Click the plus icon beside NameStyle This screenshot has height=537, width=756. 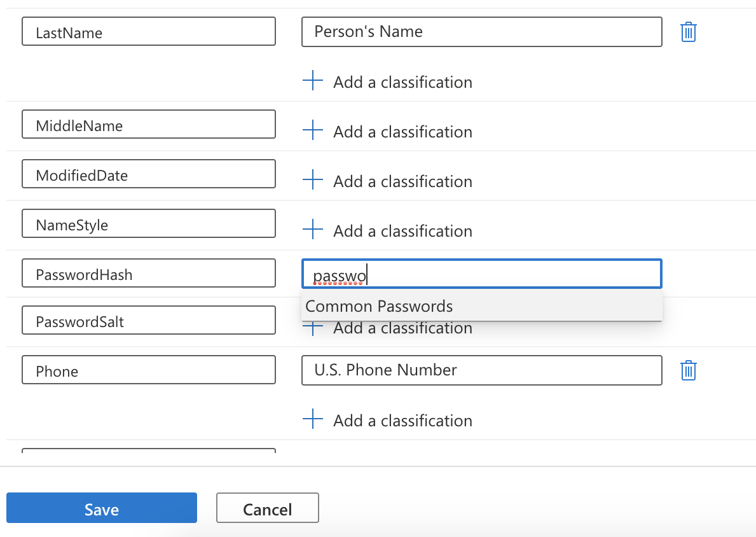coord(312,230)
